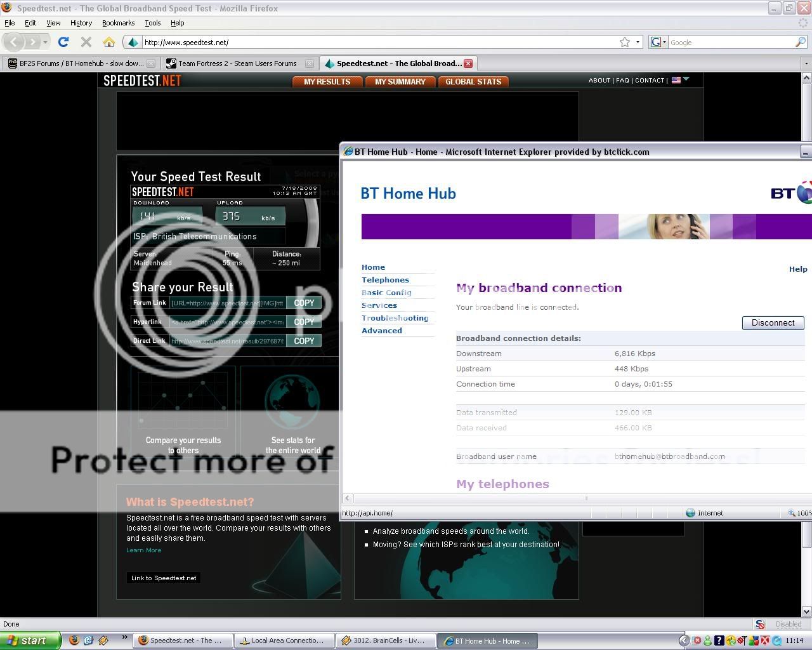Viewport: 812px width, 650px height.
Task: Click the Disconnect button
Action: 773,322
